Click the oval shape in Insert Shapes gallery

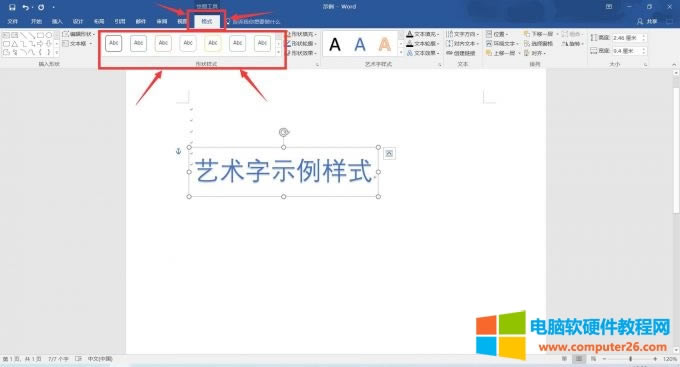point(49,35)
